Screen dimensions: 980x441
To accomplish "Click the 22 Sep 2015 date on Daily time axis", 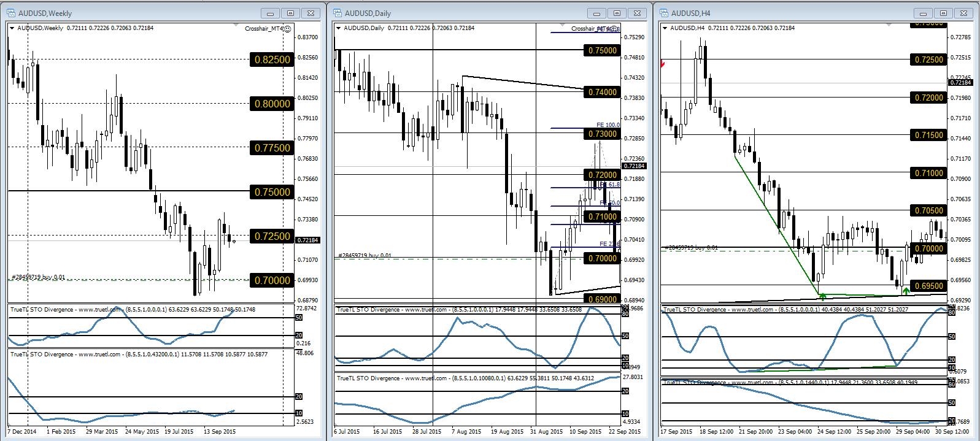I will (625, 432).
